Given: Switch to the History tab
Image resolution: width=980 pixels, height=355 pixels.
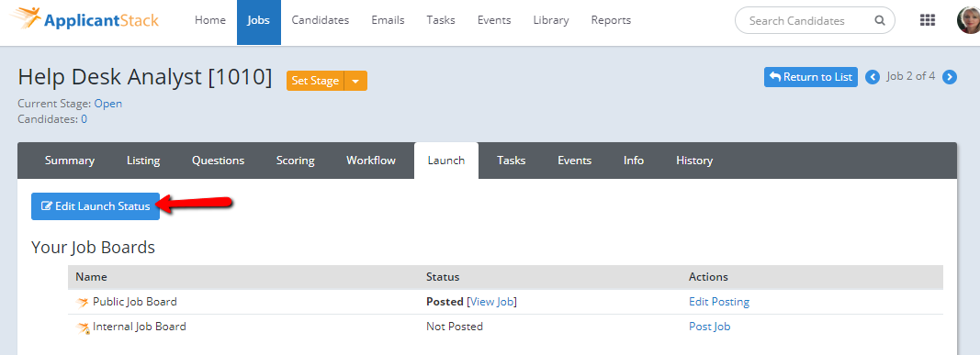Looking at the screenshot, I should 694,161.
